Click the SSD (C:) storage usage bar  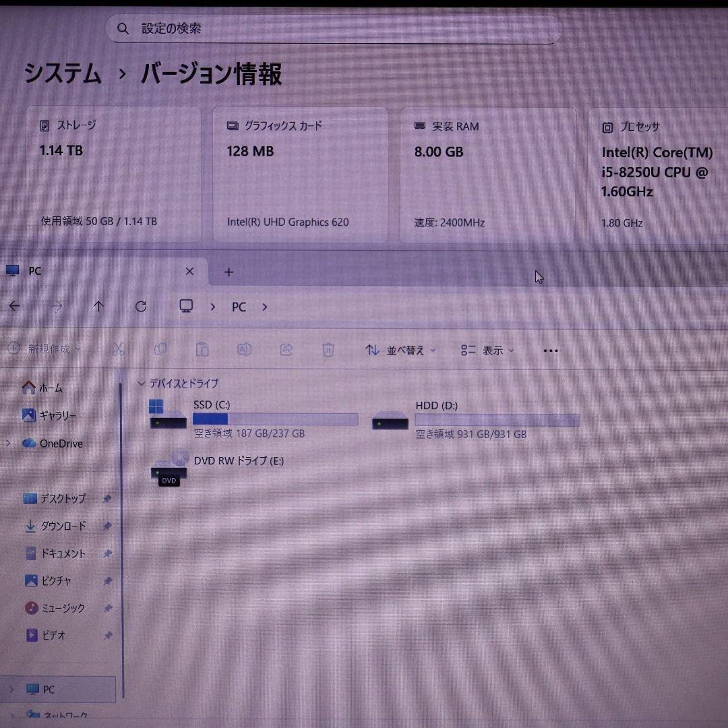[x=275, y=419]
